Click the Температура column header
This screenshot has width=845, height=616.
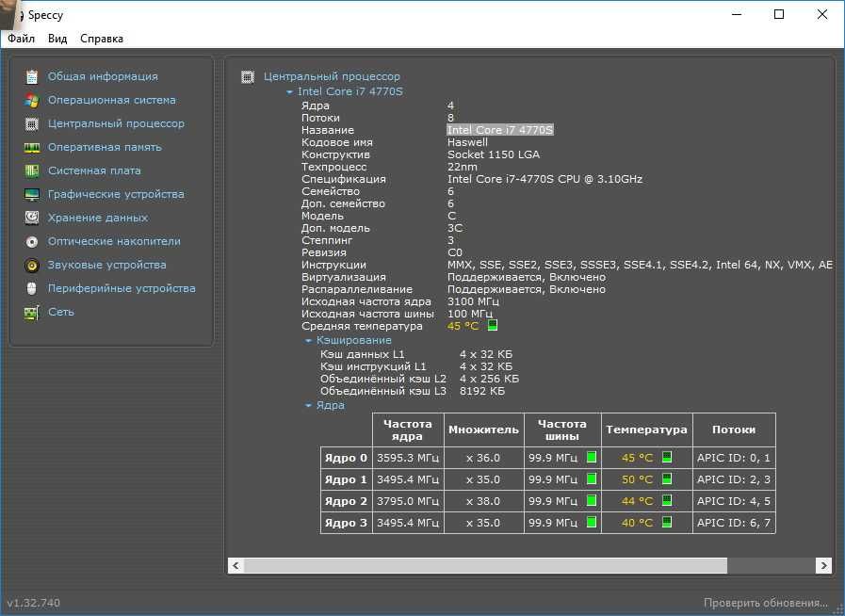tap(646, 430)
